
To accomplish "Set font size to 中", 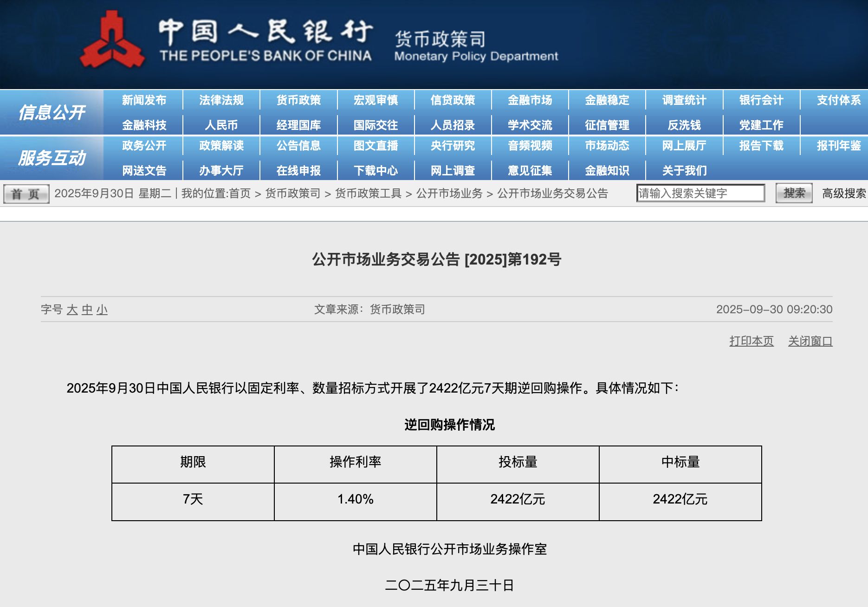I will 87,310.
